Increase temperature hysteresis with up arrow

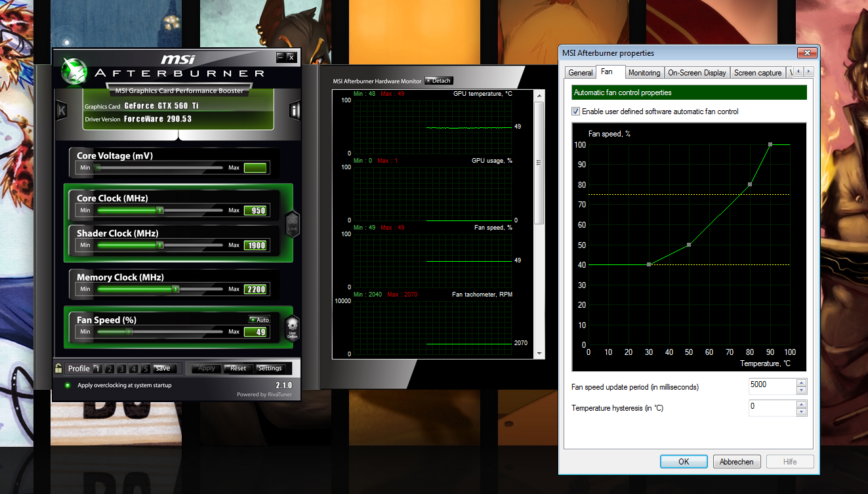(x=801, y=403)
